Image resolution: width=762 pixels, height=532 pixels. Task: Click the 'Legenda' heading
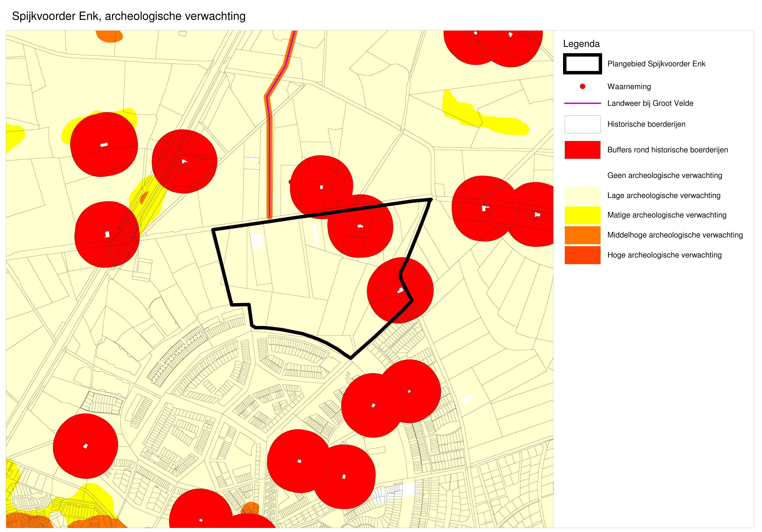click(x=581, y=44)
